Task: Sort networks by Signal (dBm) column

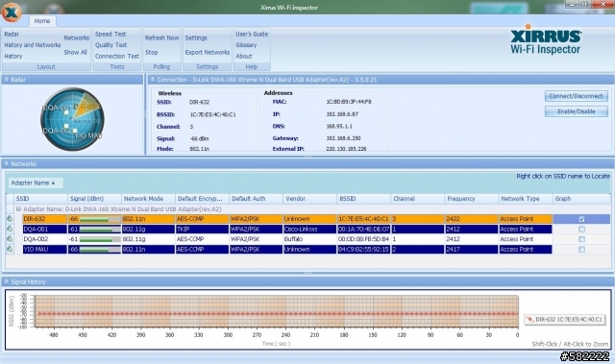Action: pyautogui.click(x=94, y=198)
